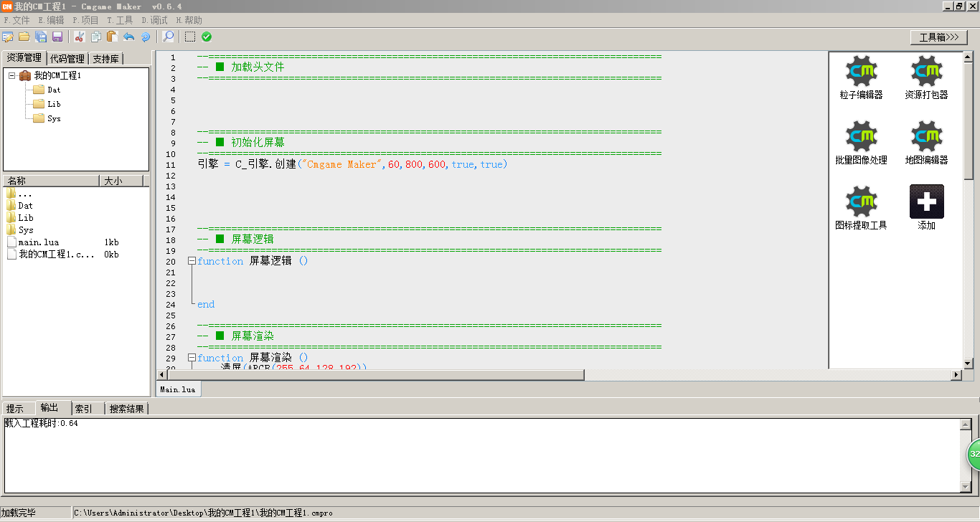Select the Main.lua editor tab
Screen dimensions: 980x522
(x=178, y=389)
